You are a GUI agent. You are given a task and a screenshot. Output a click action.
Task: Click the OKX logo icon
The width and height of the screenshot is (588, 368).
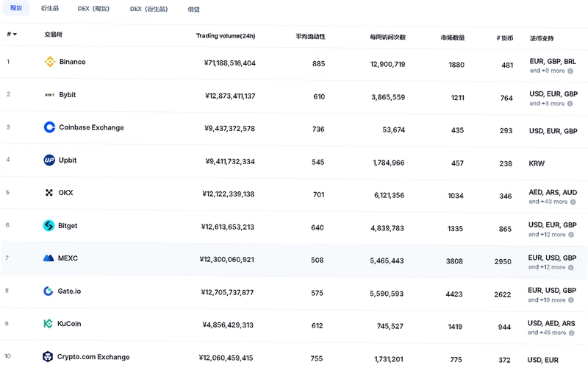(49, 193)
